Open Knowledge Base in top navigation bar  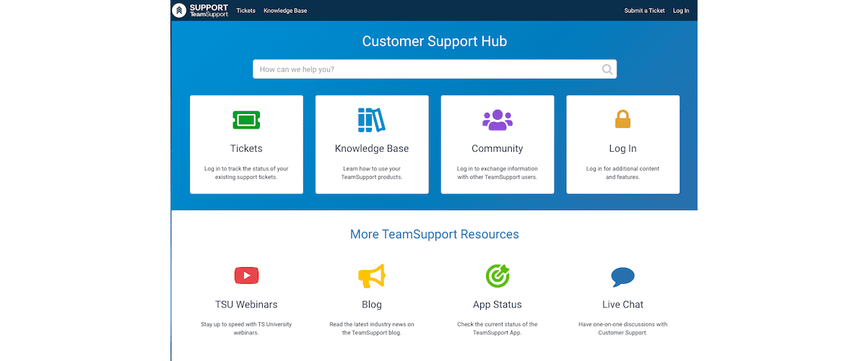(285, 11)
